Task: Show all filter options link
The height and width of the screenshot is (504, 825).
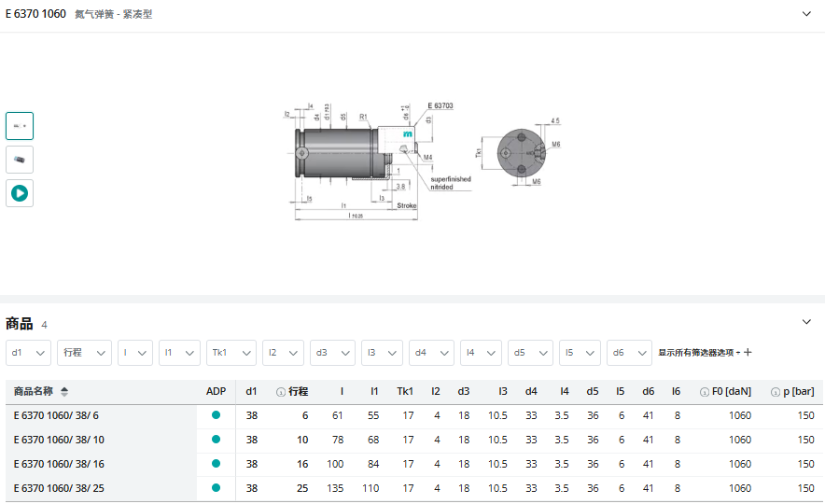Action: (x=705, y=353)
